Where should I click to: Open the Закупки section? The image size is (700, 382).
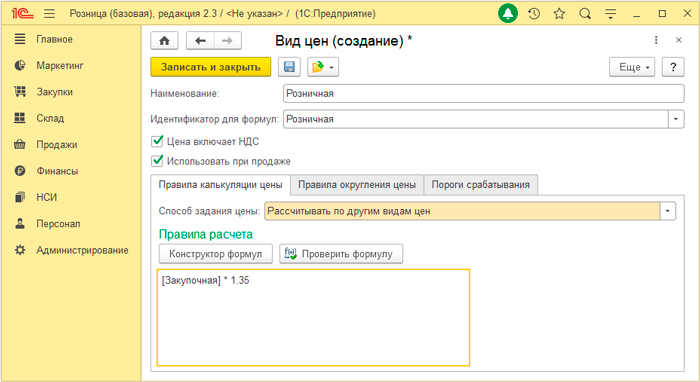point(54,92)
